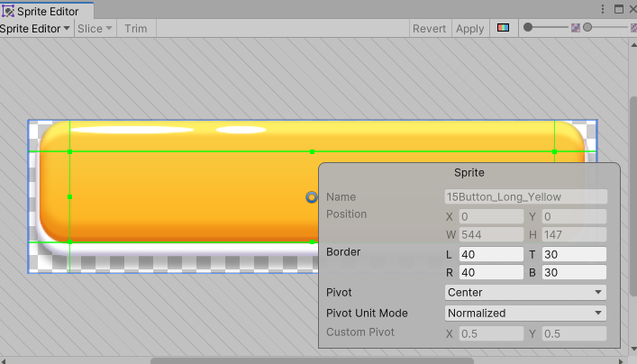This screenshot has width=637, height=364.
Task: Click the Custom Pivot Y field
Action: 575,333
